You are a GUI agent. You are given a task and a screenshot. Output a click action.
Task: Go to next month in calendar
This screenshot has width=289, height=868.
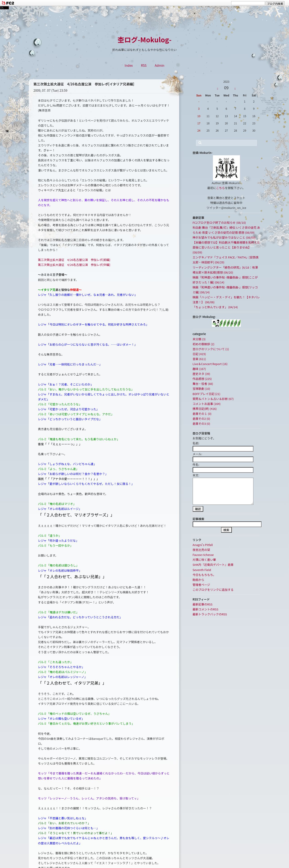235,89
